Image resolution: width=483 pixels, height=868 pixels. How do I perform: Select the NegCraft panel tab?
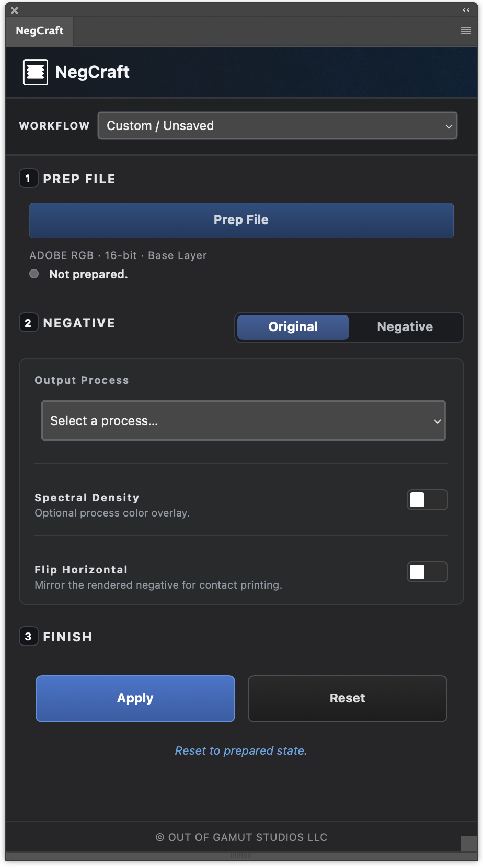(40, 31)
